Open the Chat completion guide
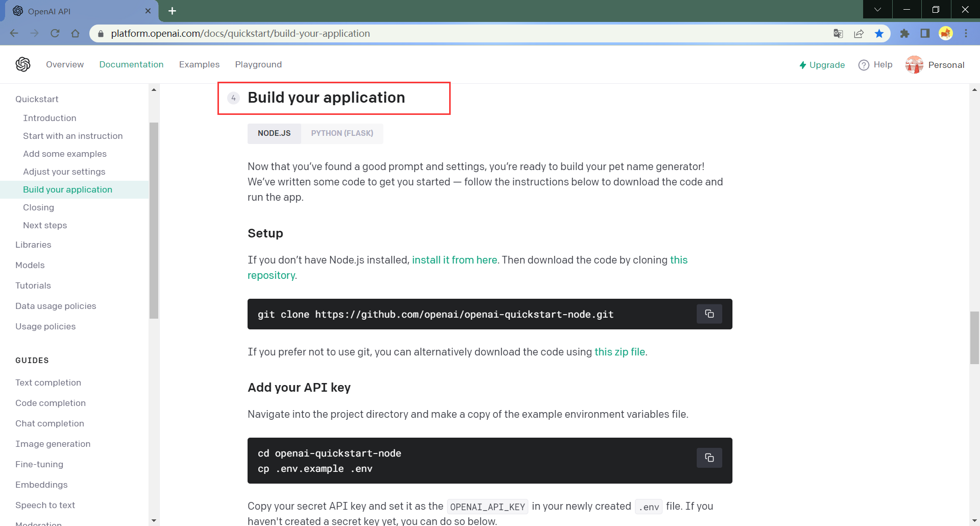The height and width of the screenshot is (526, 980). tap(50, 423)
